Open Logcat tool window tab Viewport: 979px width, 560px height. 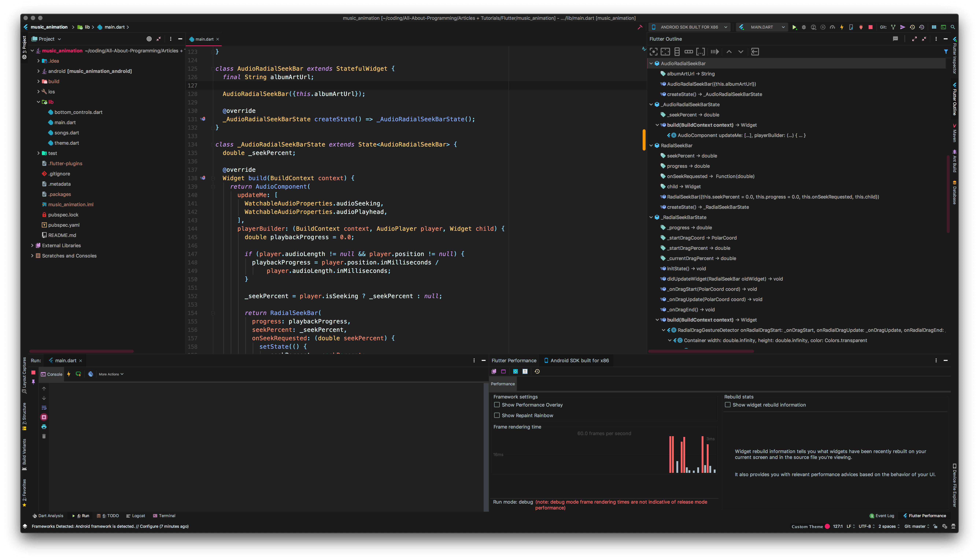[135, 516]
